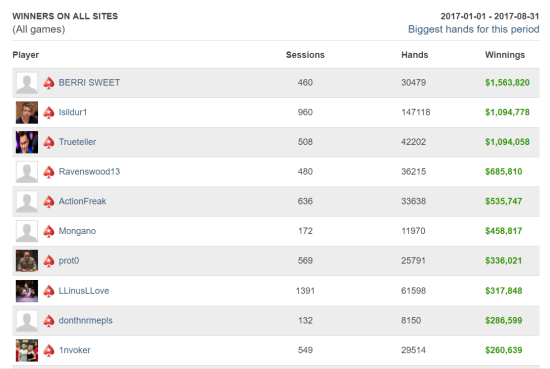Image resolution: width=550 pixels, height=369 pixels.
Task: Click the spade icon next to Trueteller
Action: [49, 142]
